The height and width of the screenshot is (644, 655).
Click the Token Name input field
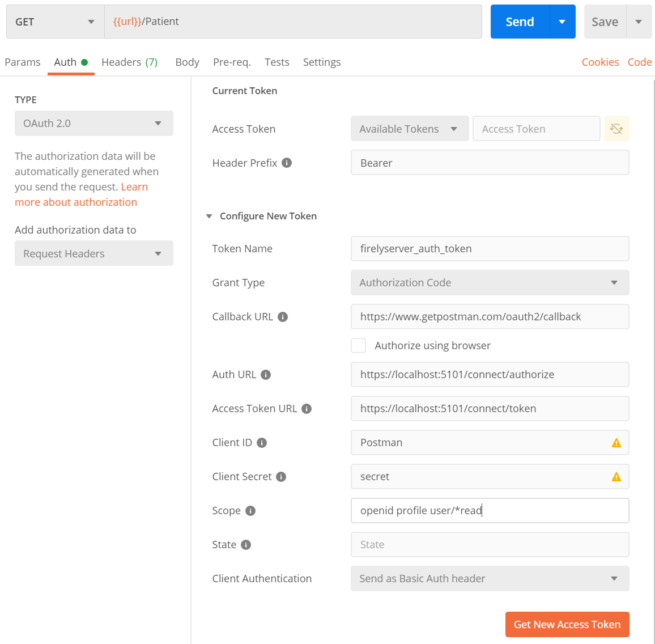click(490, 249)
